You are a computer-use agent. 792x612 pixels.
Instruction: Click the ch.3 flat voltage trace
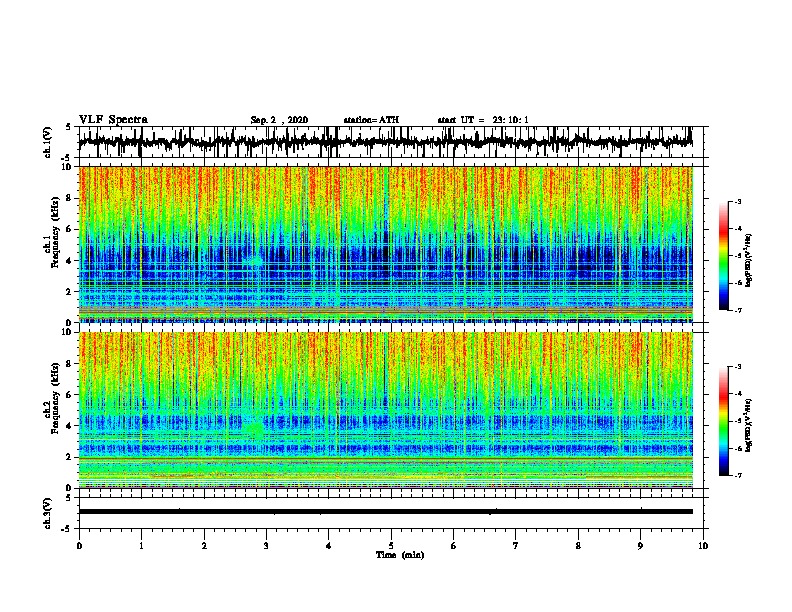click(385, 512)
